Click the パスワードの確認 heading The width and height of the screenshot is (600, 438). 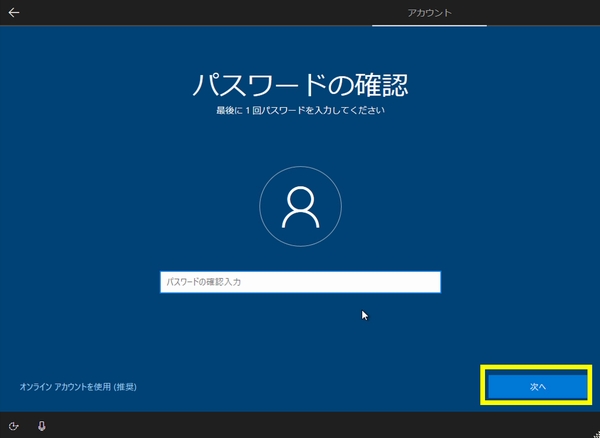coord(300,85)
